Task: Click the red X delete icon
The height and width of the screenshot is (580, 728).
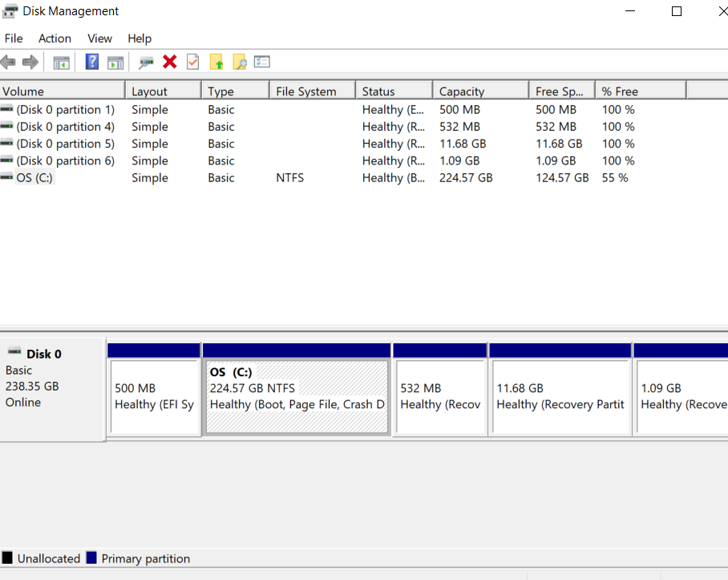Action: coord(170,62)
